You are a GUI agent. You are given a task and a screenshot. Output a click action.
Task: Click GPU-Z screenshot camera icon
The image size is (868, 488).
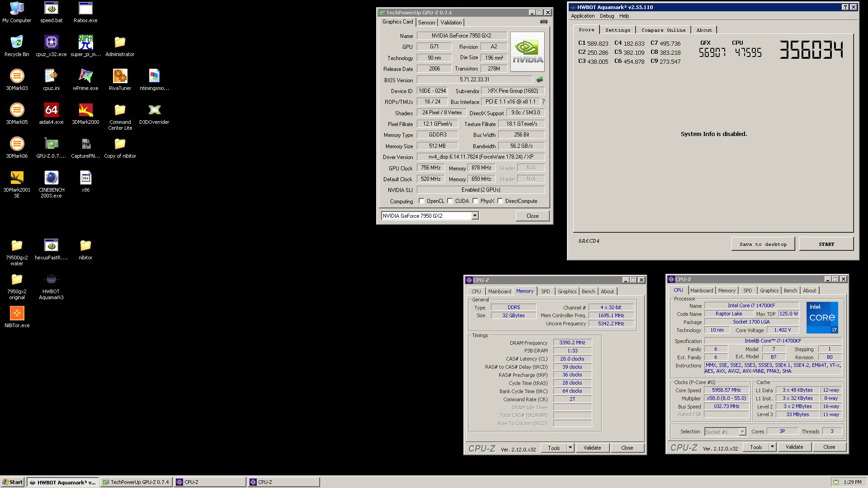click(543, 22)
